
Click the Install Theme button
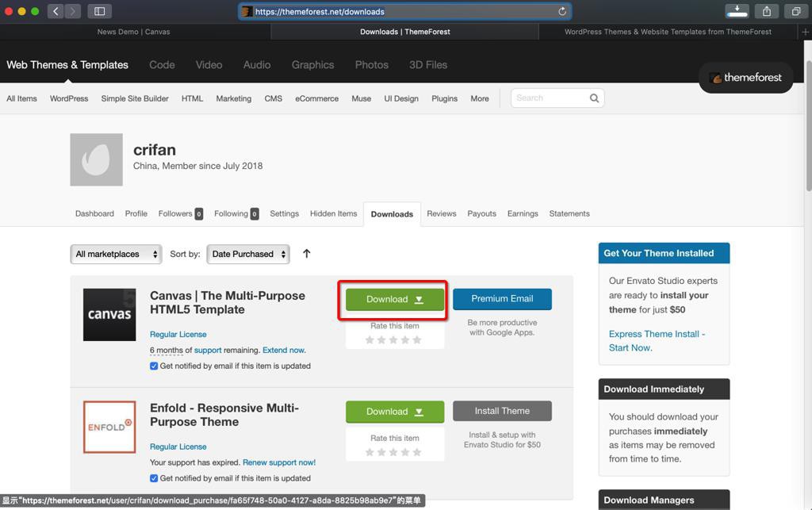click(x=502, y=411)
